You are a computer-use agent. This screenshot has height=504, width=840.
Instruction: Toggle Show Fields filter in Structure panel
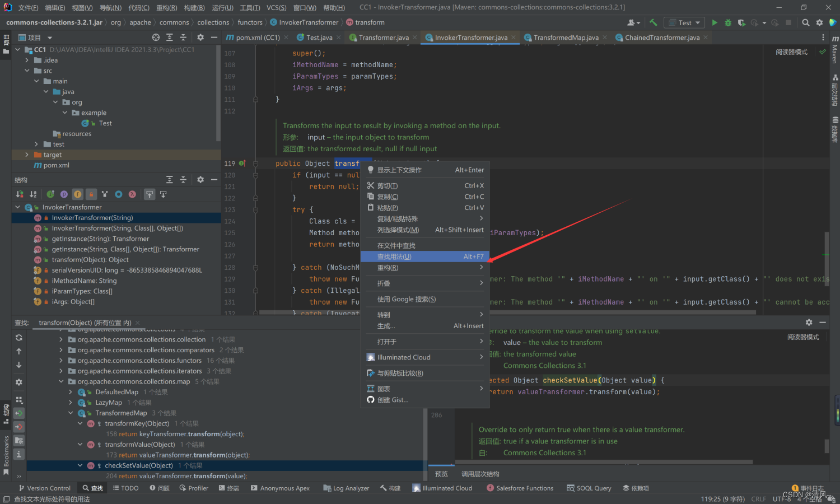tap(77, 194)
